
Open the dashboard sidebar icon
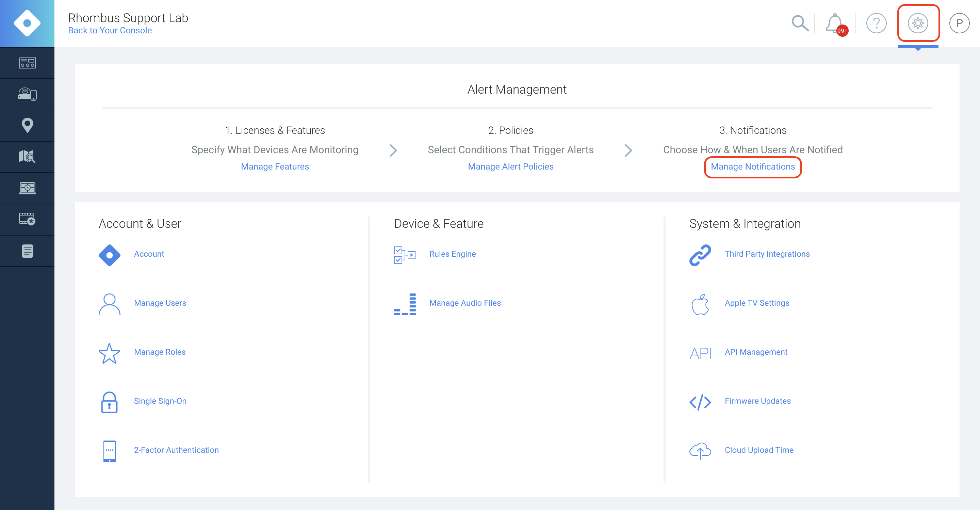tap(27, 63)
